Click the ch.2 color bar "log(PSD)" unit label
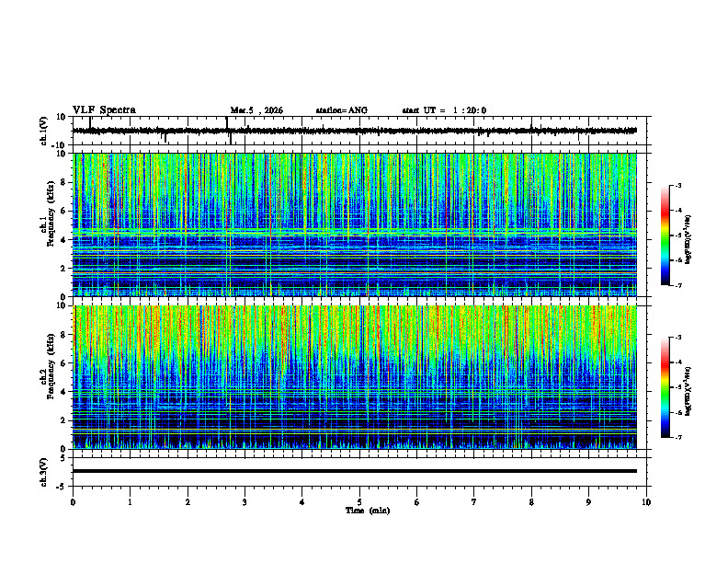This screenshot has height=563, width=728. point(688,392)
